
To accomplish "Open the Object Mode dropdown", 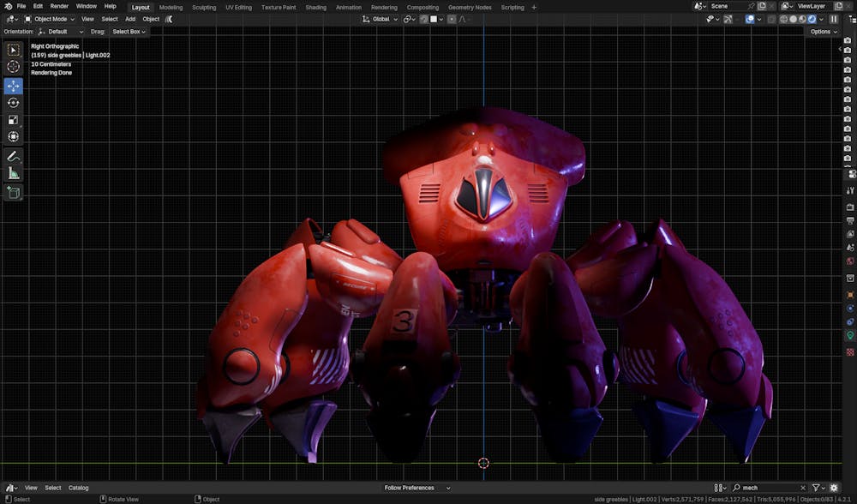I will pos(49,19).
